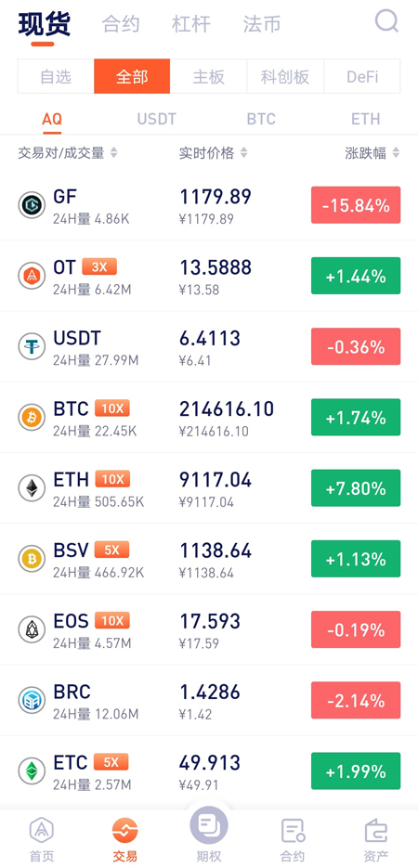Sort by 交易对/成交量 arrows
418x868 pixels.
pyautogui.click(x=113, y=153)
